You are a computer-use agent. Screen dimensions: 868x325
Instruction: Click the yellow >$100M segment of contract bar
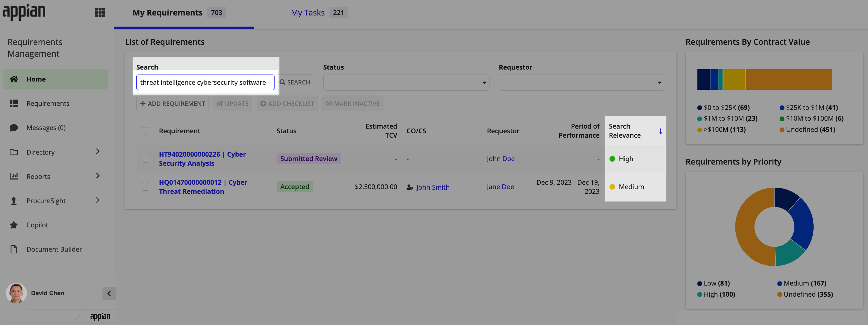click(735, 79)
